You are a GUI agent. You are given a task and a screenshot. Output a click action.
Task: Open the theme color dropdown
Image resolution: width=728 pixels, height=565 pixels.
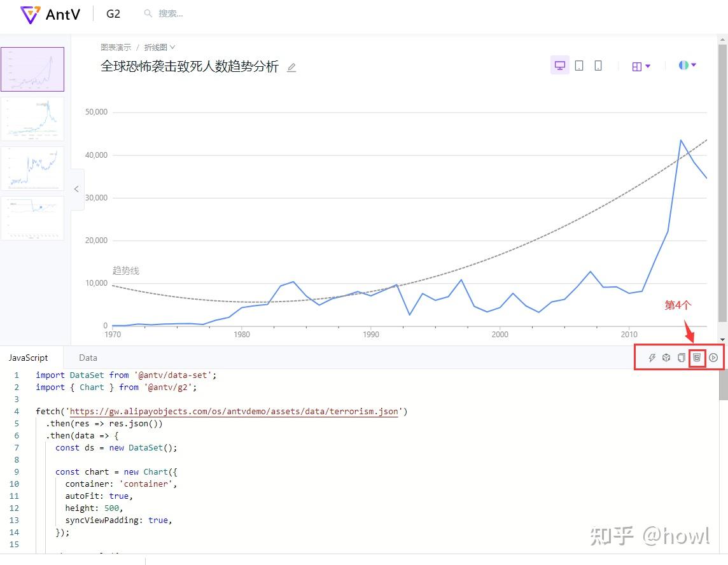pyautogui.click(x=687, y=65)
